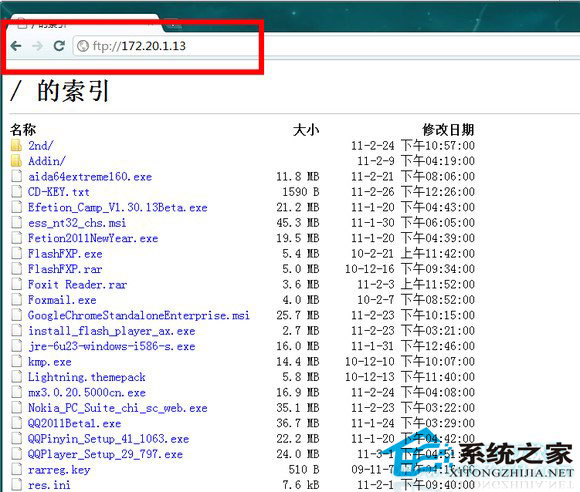This screenshot has height=492, width=580.
Task: Click file icon beside kmp.exe
Action: coord(16,362)
